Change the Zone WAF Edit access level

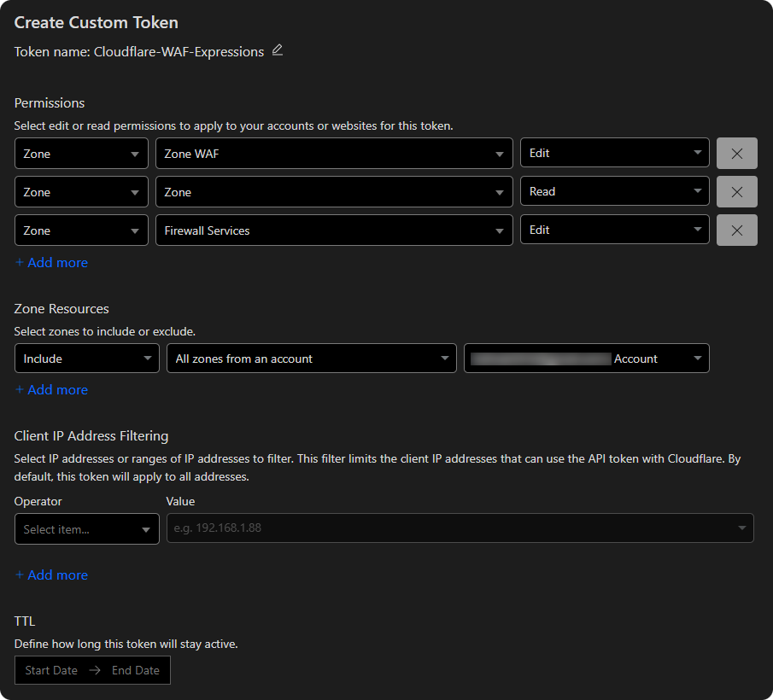coord(614,154)
